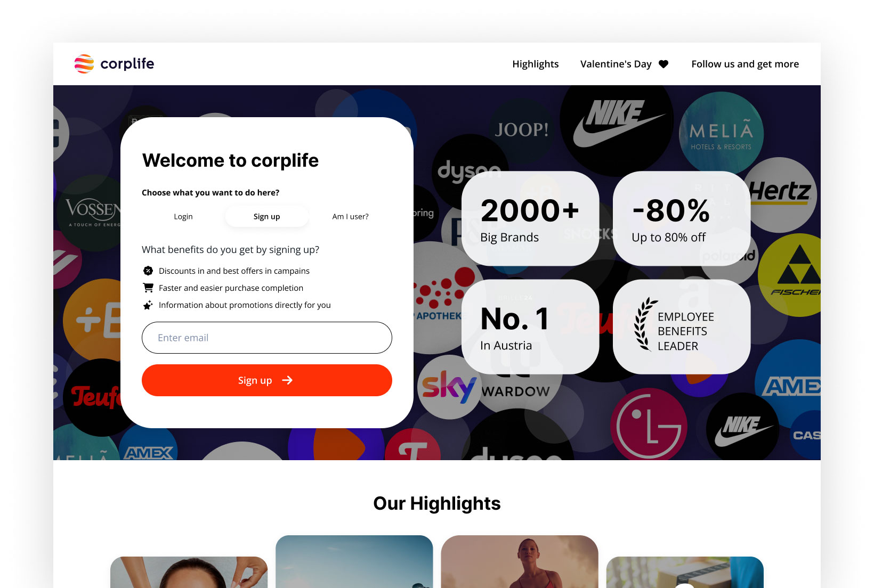Follow the 'Follow us and get more' link

(x=745, y=64)
